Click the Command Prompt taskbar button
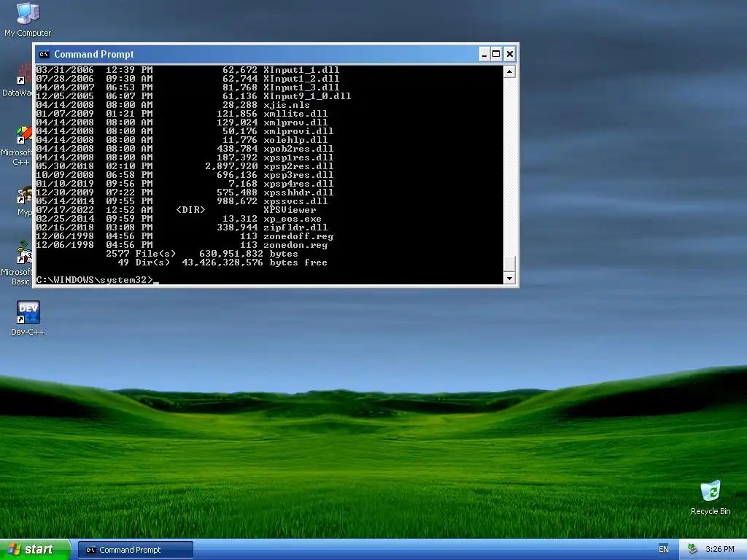The image size is (747, 560). [x=135, y=550]
